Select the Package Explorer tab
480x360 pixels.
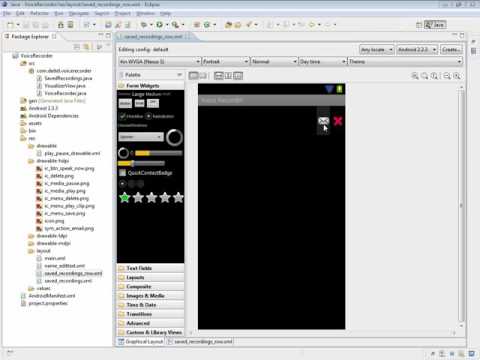tap(30, 36)
